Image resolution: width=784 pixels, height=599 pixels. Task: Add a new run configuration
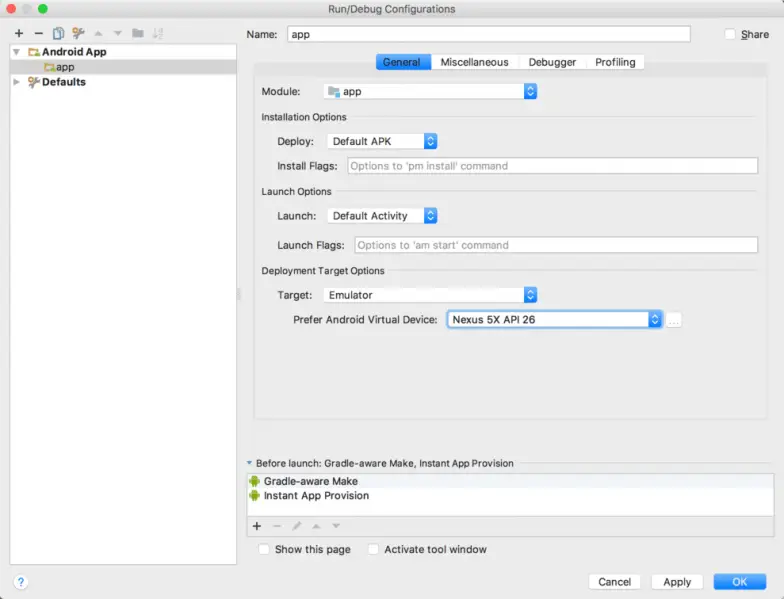point(18,33)
